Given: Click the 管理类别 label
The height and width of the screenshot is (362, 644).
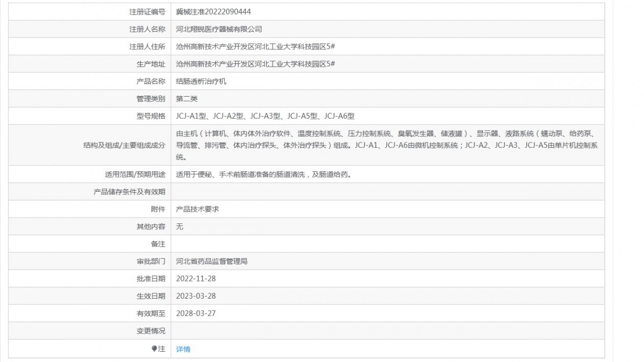Looking at the screenshot, I should [151, 99].
